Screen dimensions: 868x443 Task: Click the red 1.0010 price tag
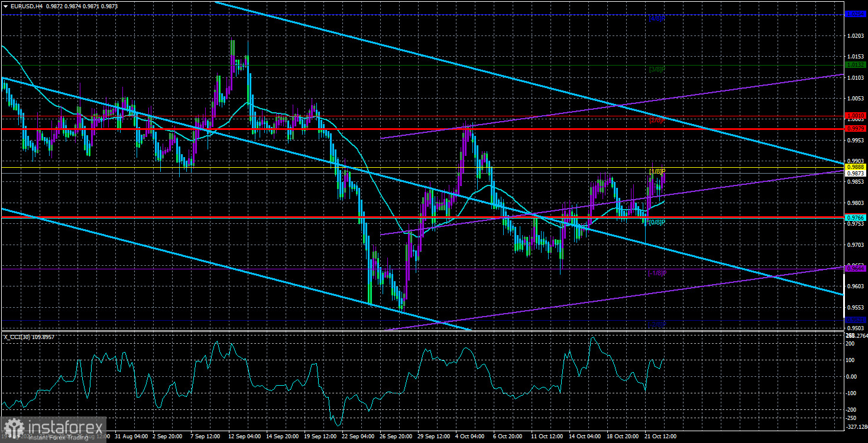coord(856,116)
